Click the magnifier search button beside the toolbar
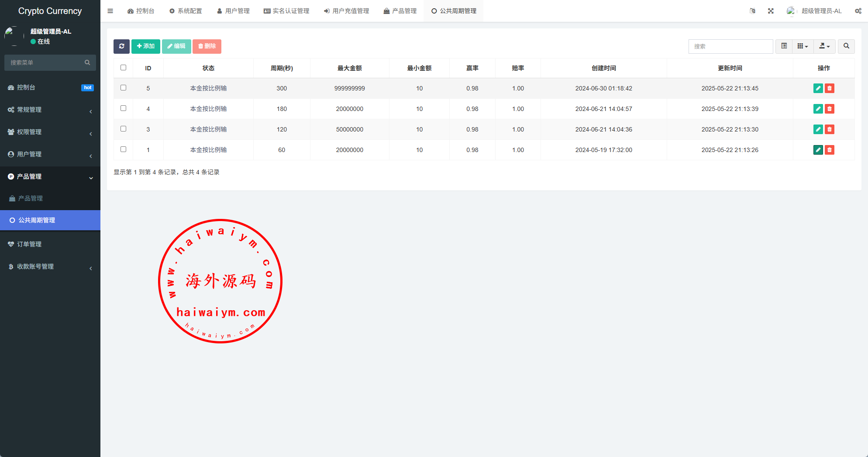 (x=846, y=46)
